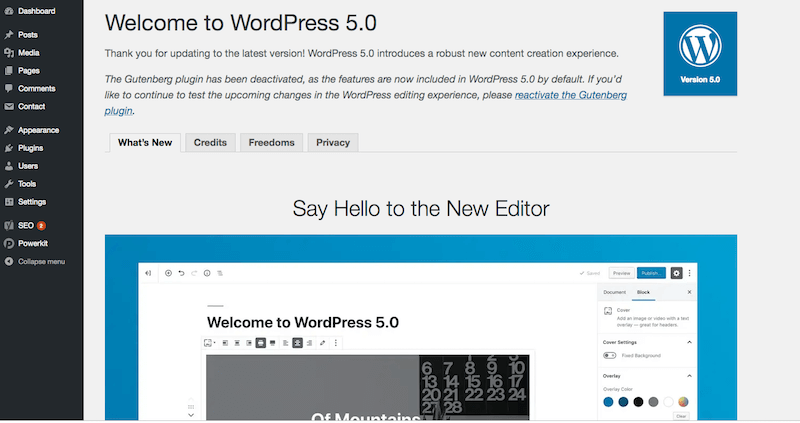
Task: Switch to the Freedoms tab
Action: (271, 142)
